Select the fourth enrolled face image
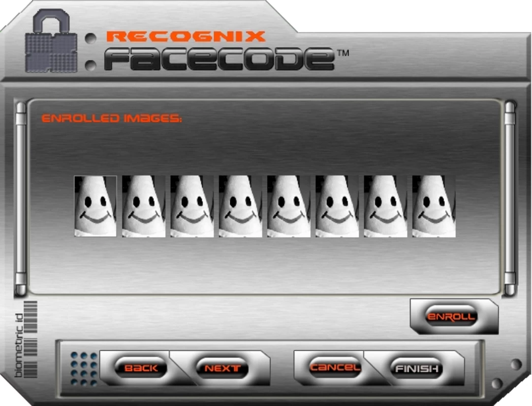This screenshot has height=406, width=532. click(x=240, y=206)
